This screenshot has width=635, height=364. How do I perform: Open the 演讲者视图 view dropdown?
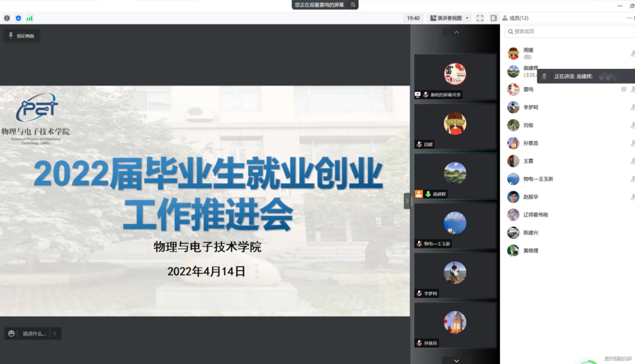[x=449, y=18]
